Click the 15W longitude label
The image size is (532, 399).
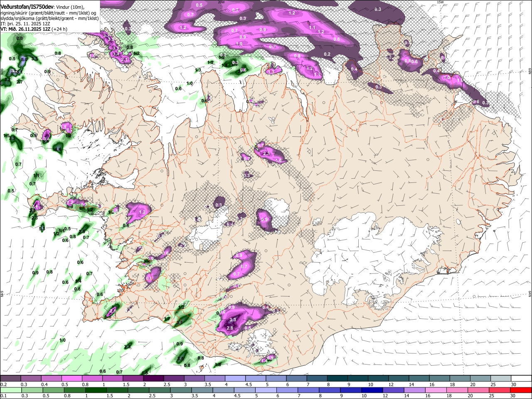(441, 2)
